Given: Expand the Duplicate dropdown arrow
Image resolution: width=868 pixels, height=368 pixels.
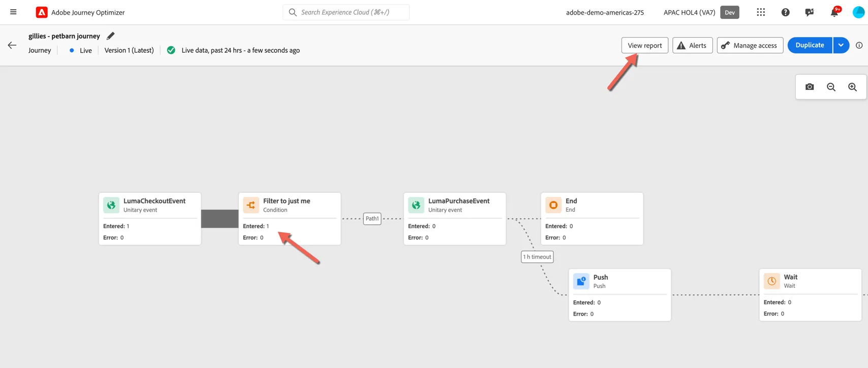Looking at the screenshot, I should 841,45.
